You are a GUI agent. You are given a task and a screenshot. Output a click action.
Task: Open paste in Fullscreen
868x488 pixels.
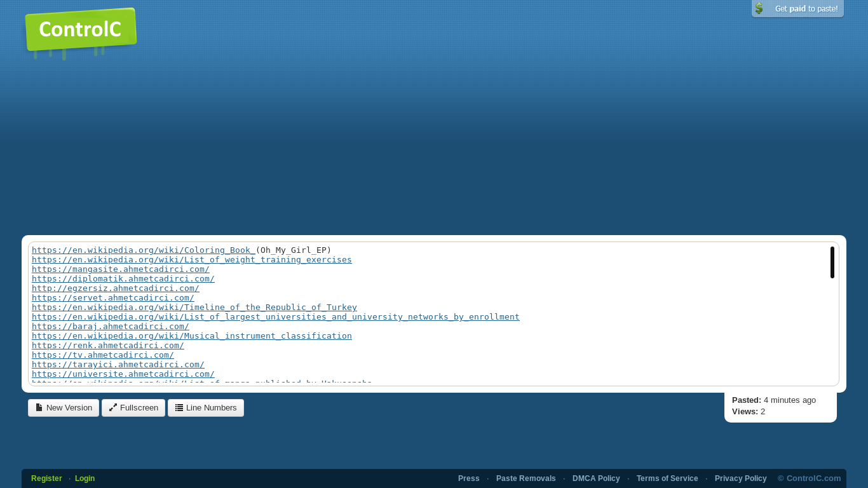pos(133,408)
